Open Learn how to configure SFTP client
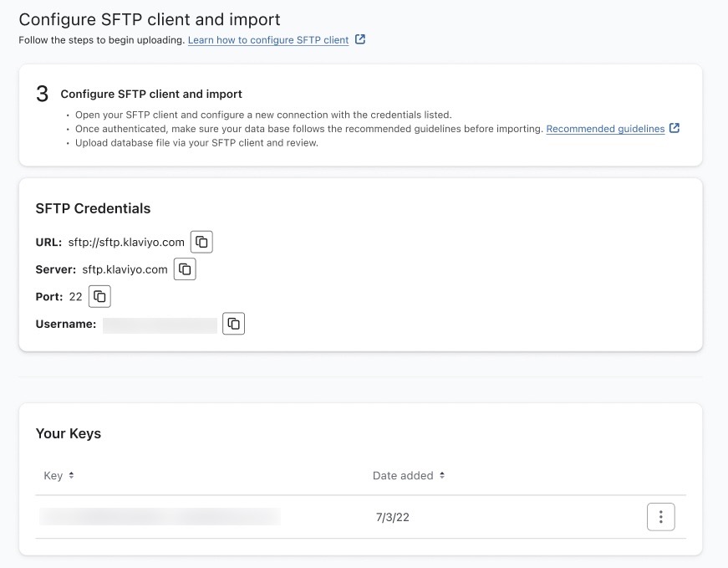The height and width of the screenshot is (568, 728). pyautogui.click(x=268, y=40)
